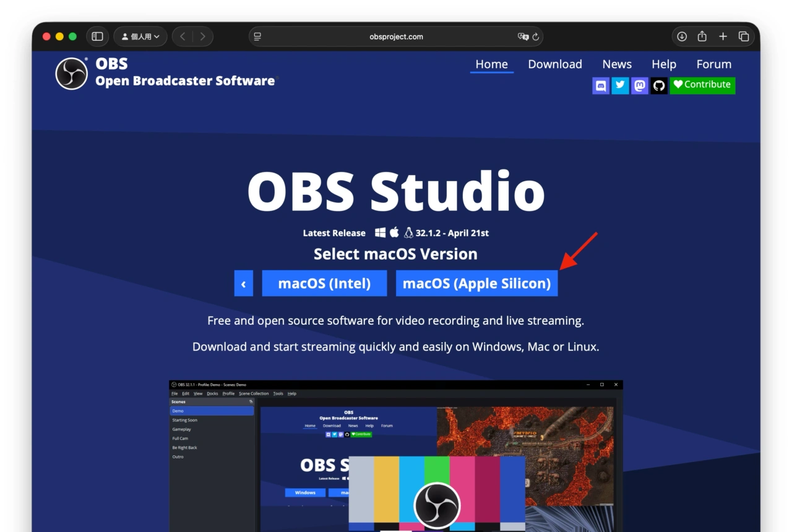This screenshot has height=532, width=792.
Task: Open the Discord icon link
Action: [x=601, y=85]
